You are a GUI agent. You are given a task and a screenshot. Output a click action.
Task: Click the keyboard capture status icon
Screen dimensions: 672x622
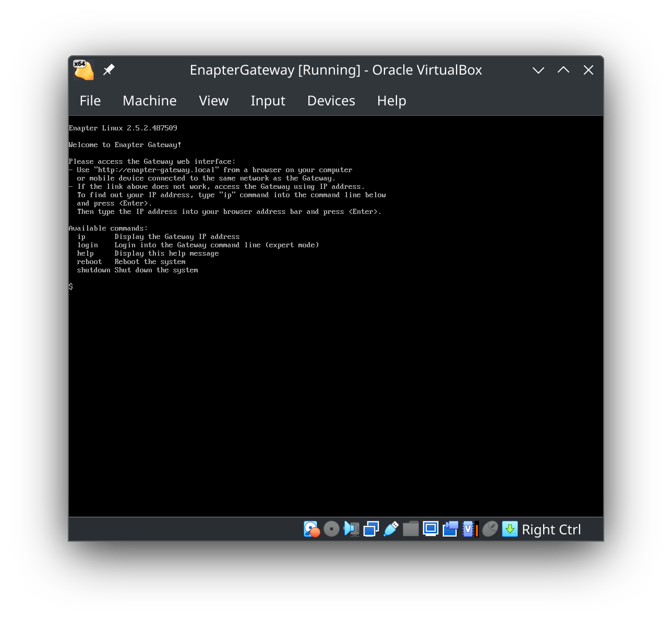[x=510, y=529]
